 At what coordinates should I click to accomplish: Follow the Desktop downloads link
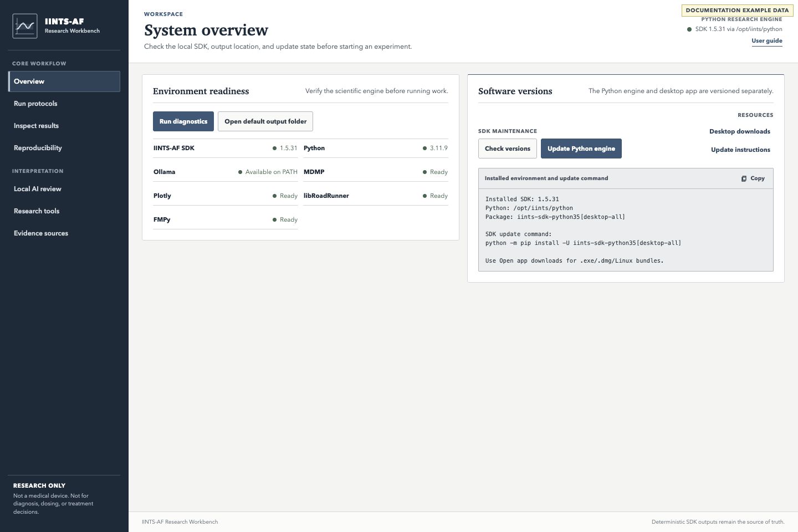point(740,131)
